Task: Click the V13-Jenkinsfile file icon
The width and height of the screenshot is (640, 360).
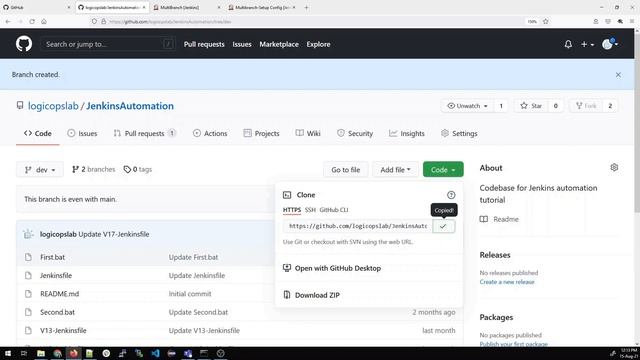Action: pyautogui.click(x=28, y=331)
